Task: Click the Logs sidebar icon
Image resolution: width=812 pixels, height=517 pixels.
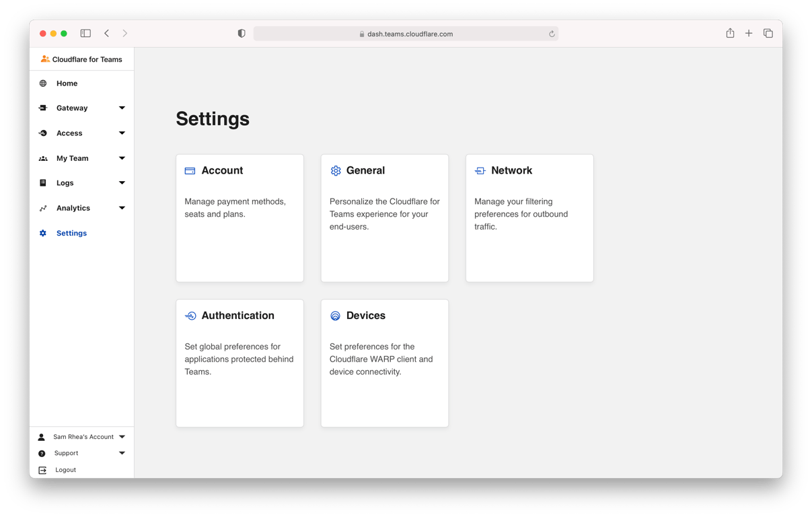Action: point(42,182)
